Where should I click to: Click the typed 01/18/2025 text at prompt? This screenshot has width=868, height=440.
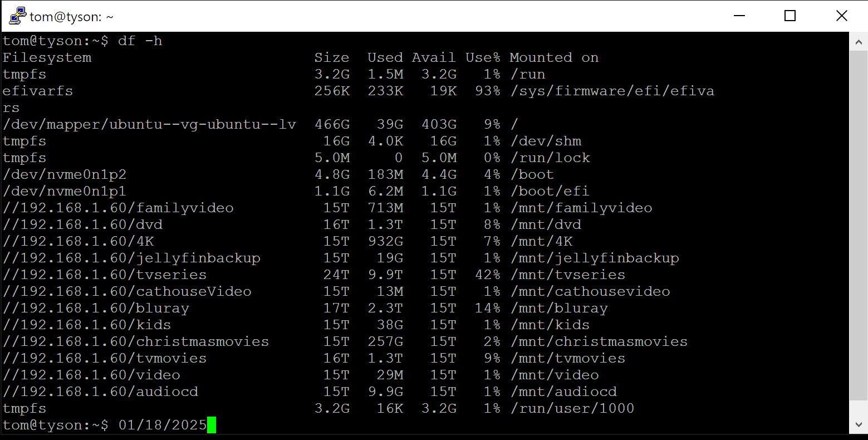point(162,426)
